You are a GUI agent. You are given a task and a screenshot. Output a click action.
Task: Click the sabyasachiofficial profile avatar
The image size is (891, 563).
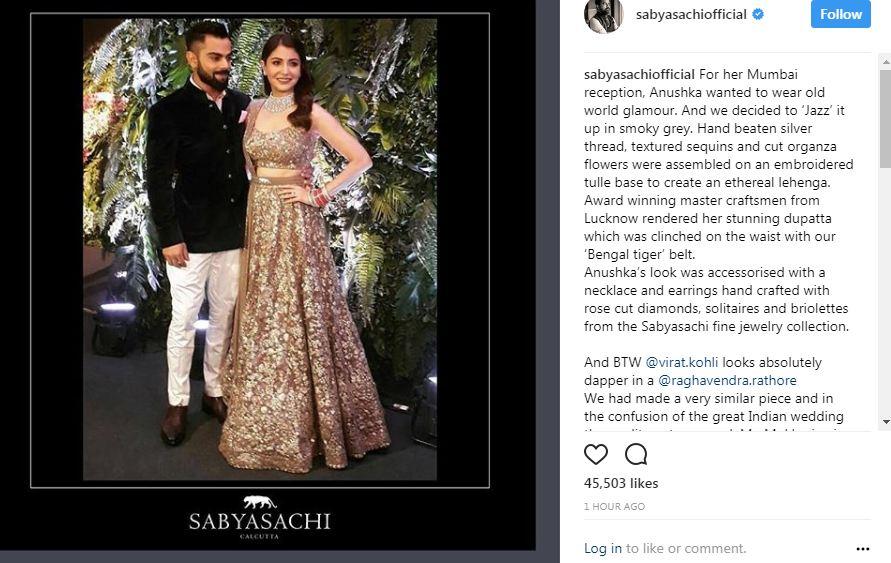click(603, 15)
